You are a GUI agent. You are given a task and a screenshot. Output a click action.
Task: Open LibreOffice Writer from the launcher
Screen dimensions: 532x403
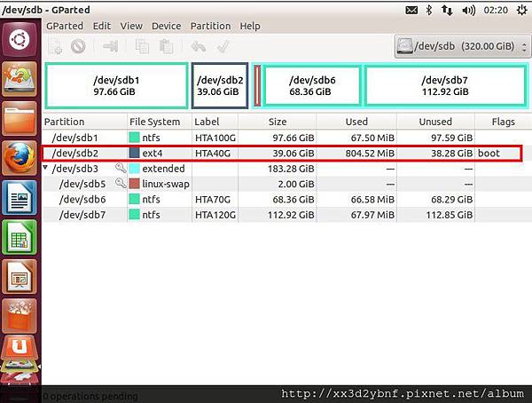tap(20, 197)
